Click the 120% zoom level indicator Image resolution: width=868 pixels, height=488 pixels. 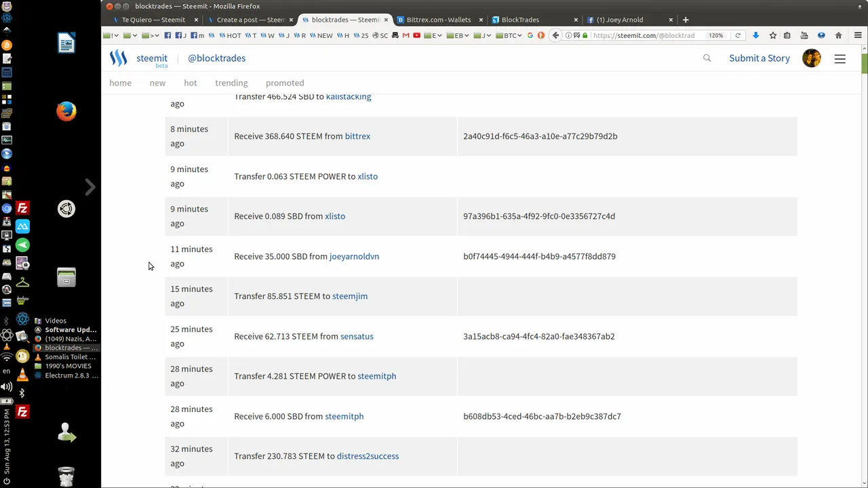click(x=716, y=35)
